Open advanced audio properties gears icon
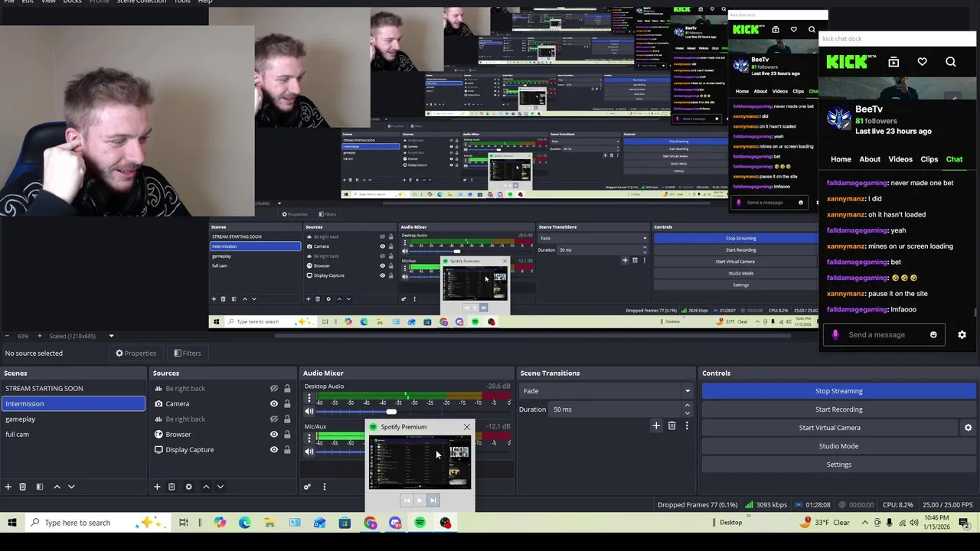This screenshot has width=980, height=551. (x=307, y=487)
